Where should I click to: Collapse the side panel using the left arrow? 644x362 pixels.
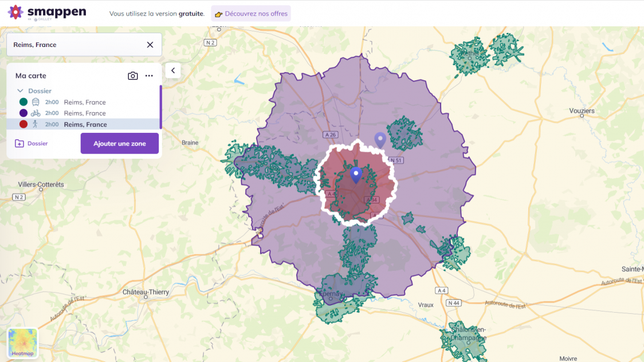pyautogui.click(x=172, y=70)
